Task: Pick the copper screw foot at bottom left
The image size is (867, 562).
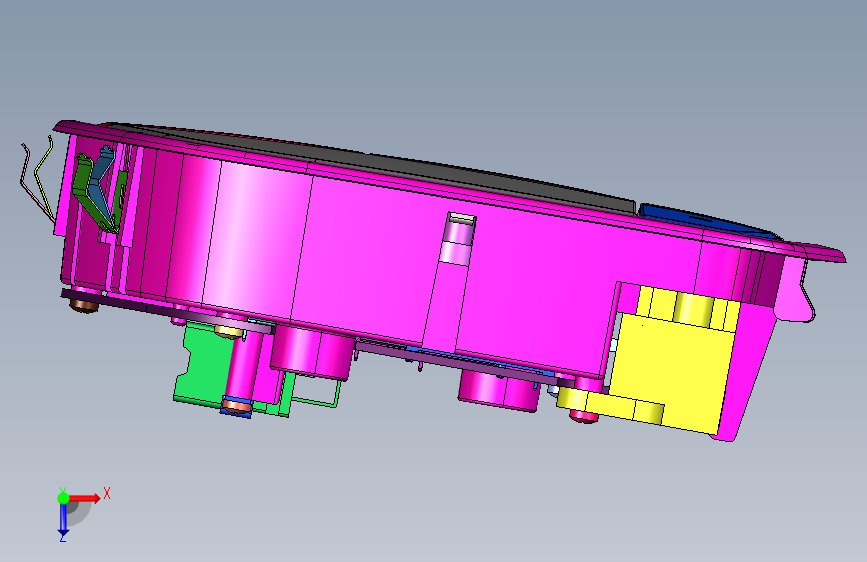Action: pos(84,305)
